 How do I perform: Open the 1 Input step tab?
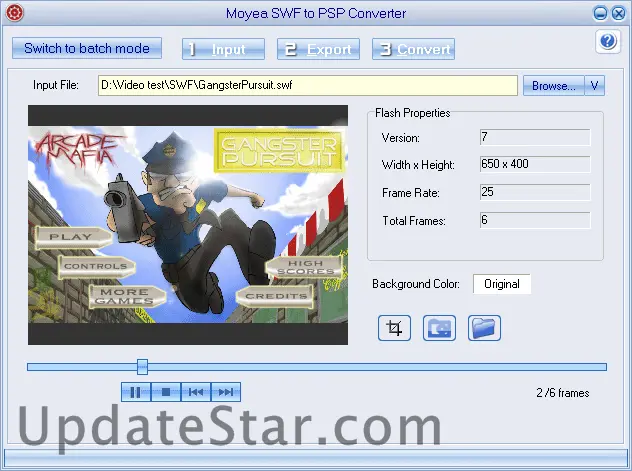(x=223, y=49)
